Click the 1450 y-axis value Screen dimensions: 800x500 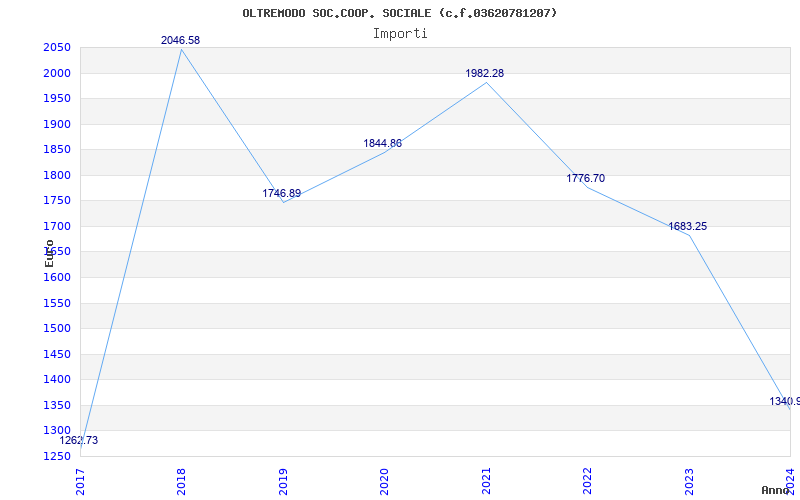click(57, 355)
